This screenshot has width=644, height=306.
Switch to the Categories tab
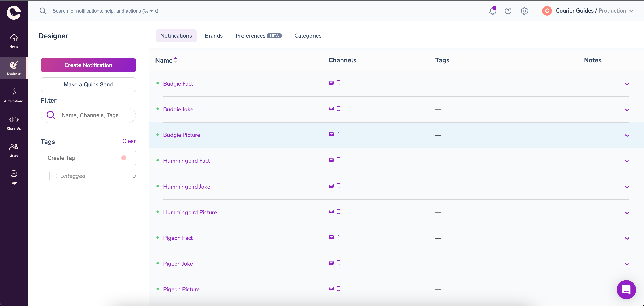308,36
